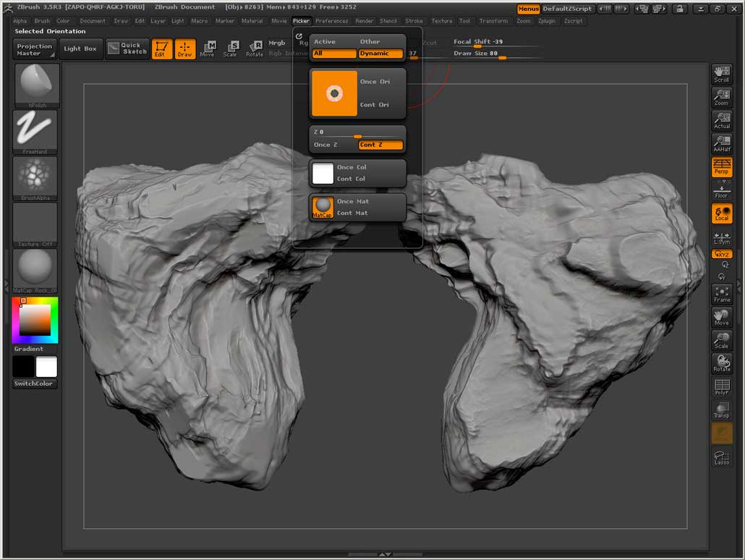Image resolution: width=745 pixels, height=560 pixels.
Task: Click the Scroll canvas icon
Action: [x=722, y=74]
